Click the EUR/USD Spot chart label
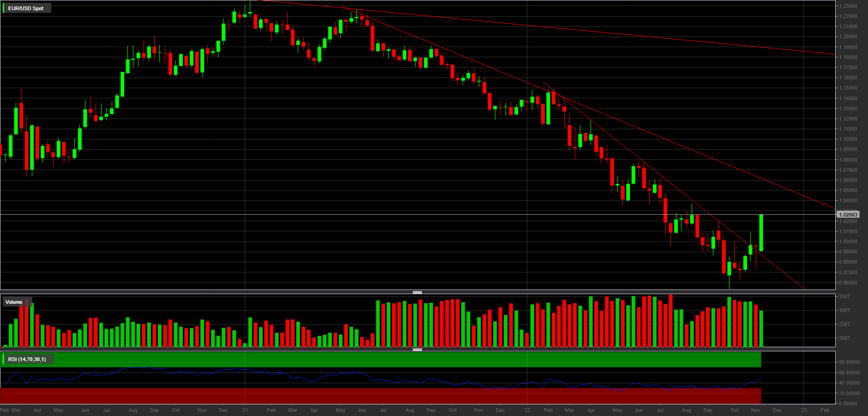868x416 pixels. [x=26, y=8]
